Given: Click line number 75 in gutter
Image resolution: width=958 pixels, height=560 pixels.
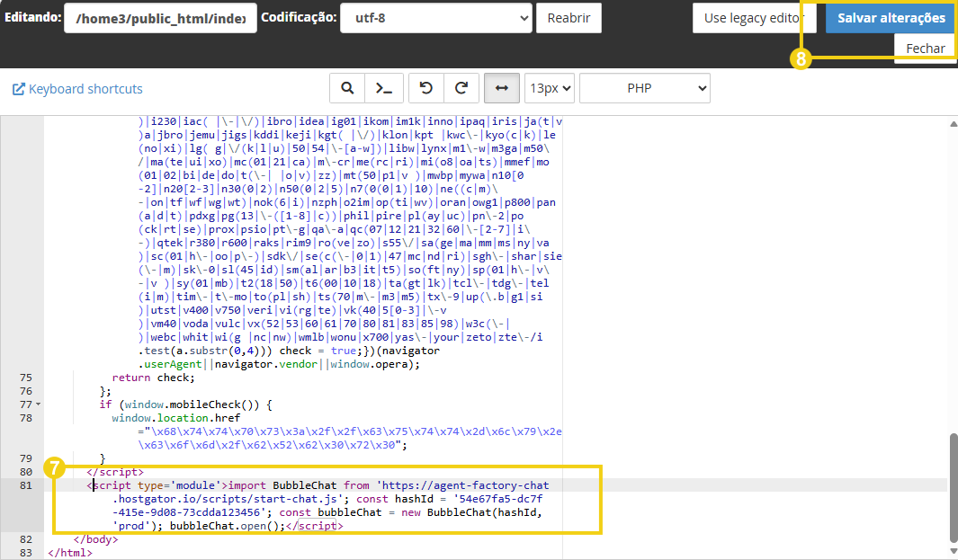Looking at the screenshot, I should point(26,378).
